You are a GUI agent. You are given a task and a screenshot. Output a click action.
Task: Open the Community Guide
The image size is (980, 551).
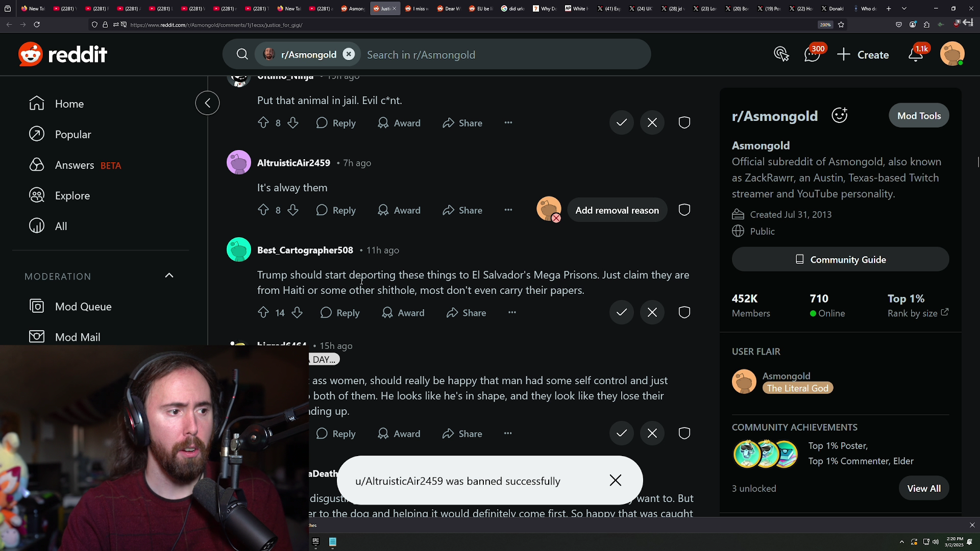(x=840, y=260)
